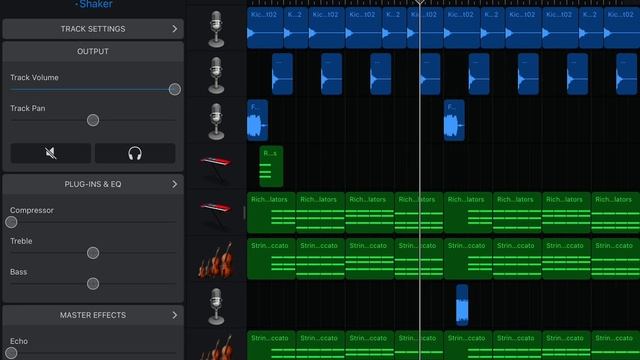The height and width of the screenshot is (360, 640).
Task: Click the Track Volume slider knob
Action: click(x=175, y=89)
